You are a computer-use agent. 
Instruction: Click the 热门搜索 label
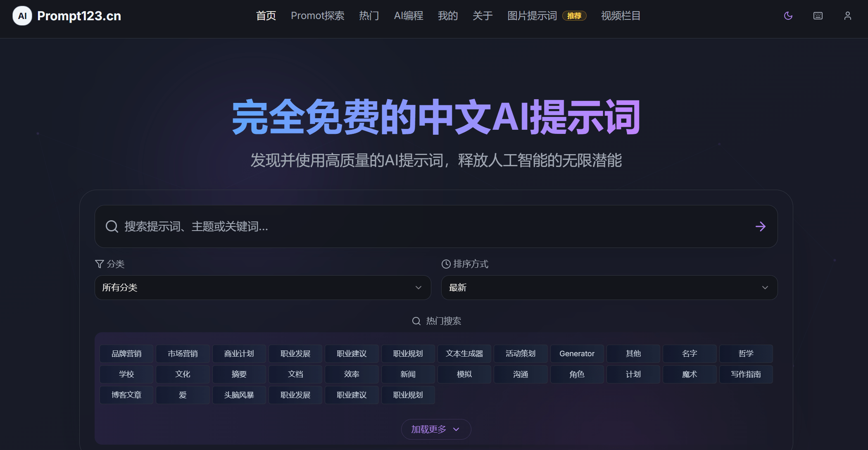(443, 321)
